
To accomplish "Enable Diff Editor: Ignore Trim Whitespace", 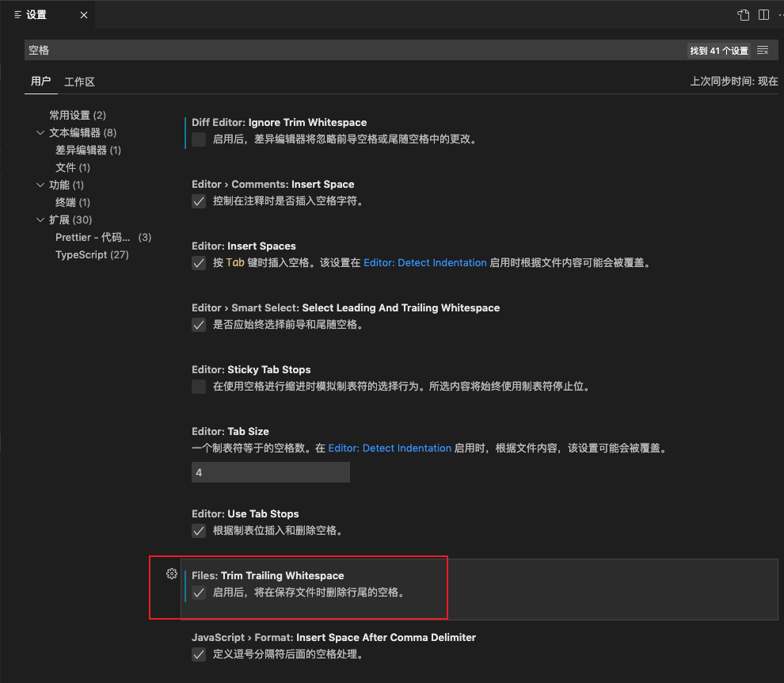I will (198, 139).
